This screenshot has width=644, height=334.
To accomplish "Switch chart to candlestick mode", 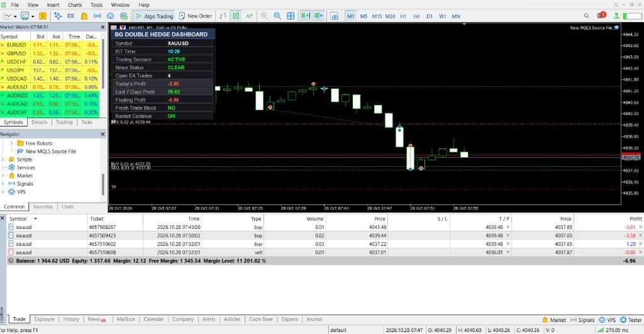I will point(236,16).
